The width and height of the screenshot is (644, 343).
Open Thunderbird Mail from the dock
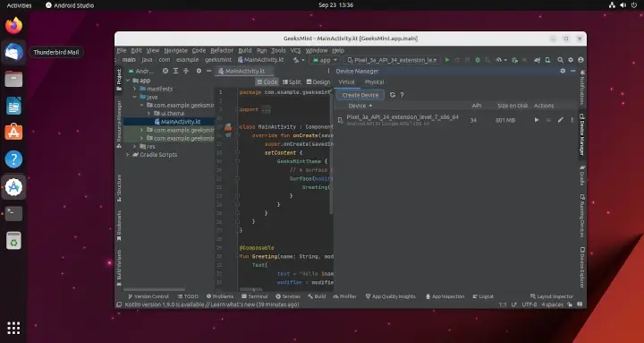tap(13, 52)
